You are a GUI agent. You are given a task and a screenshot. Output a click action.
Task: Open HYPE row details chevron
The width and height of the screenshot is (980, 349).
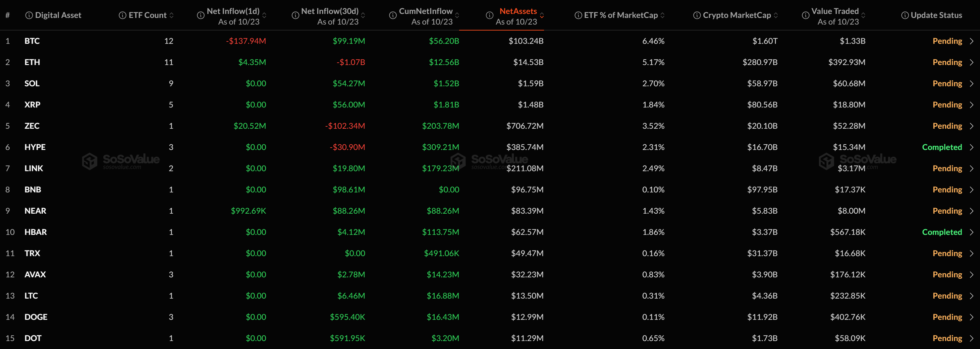(x=971, y=147)
